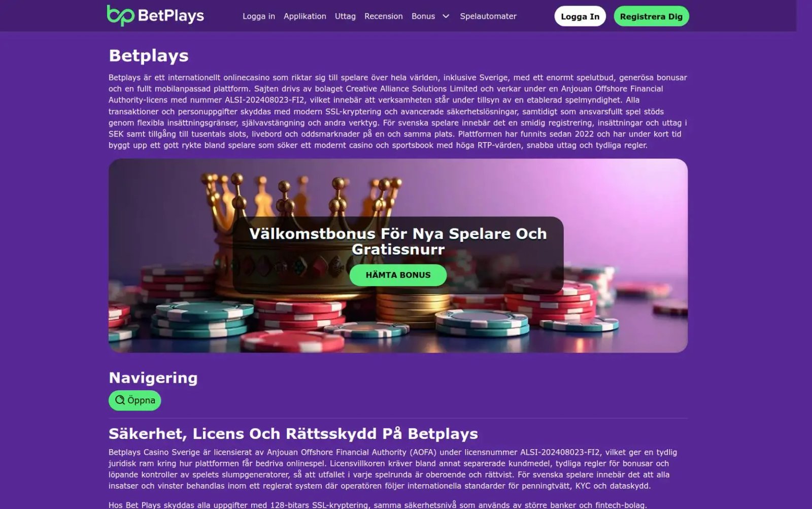Click the green Registrera Dig button
Image resolution: width=812 pixels, height=509 pixels.
(651, 16)
